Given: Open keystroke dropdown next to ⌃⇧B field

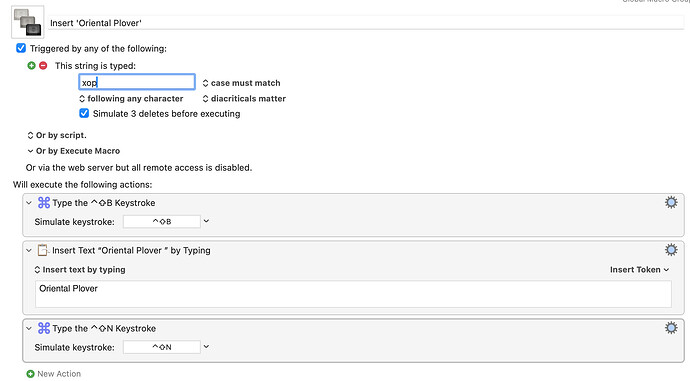Looking at the screenshot, I should (206, 221).
